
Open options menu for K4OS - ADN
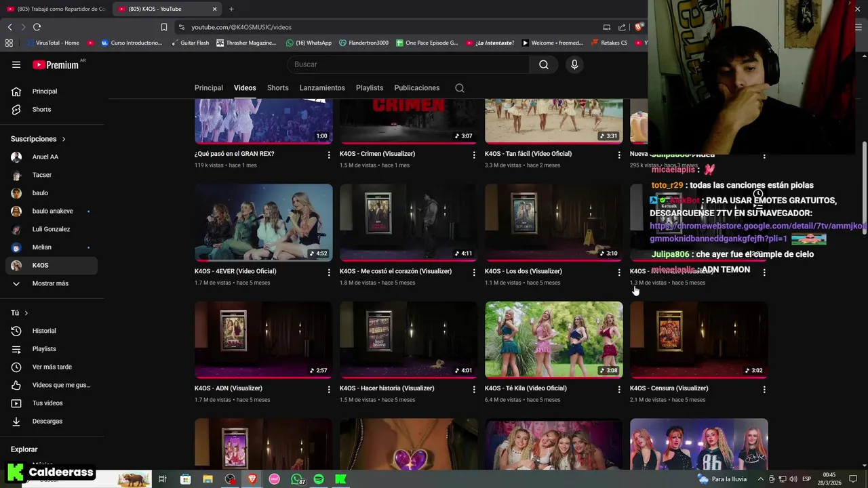pyautogui.click(x=329, y=390)
